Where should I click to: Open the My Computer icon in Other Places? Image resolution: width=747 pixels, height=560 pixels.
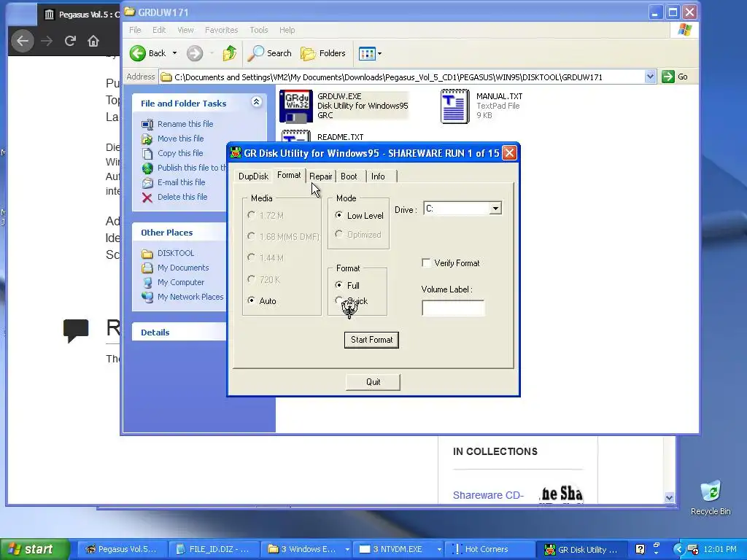147,282
